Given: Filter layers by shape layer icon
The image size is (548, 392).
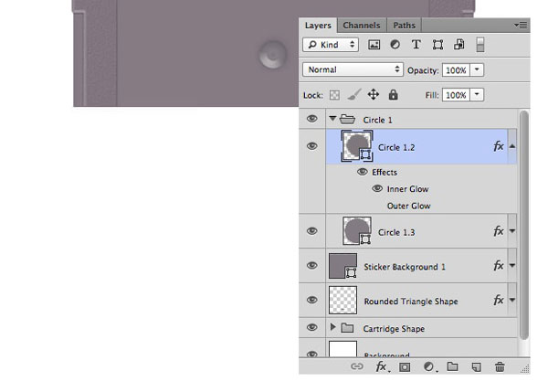Looking at the screenshot, I should click(x=437, y=45).
